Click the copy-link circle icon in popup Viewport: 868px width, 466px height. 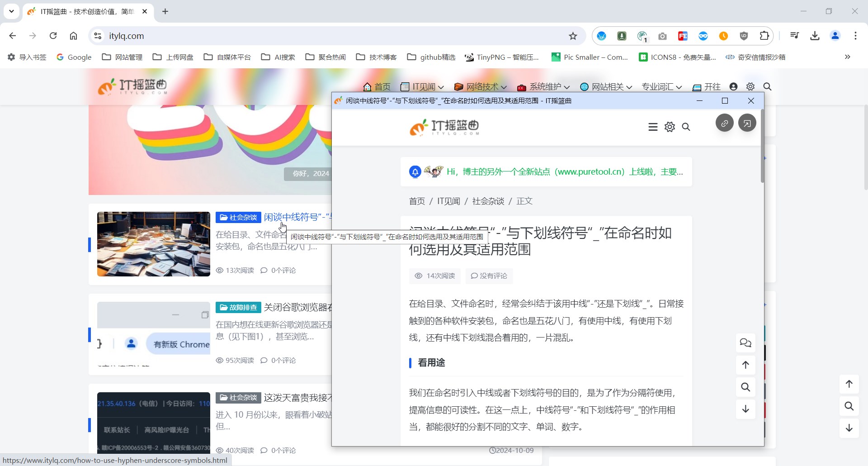(x=725, y=123)
